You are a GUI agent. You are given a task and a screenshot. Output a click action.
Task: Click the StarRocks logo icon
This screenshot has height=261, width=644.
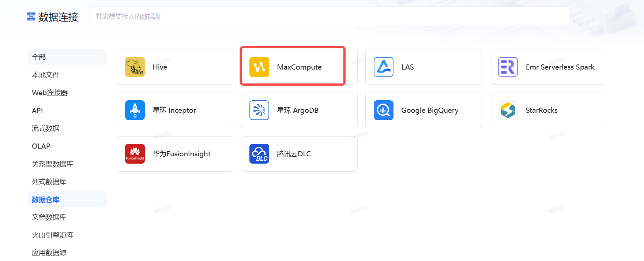click(x=508, y=110)
